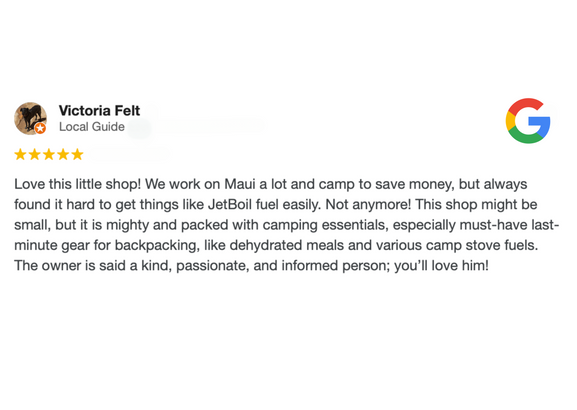Select the phrase camp stove fuels
The image size is (577, 410).
(482, 245)
